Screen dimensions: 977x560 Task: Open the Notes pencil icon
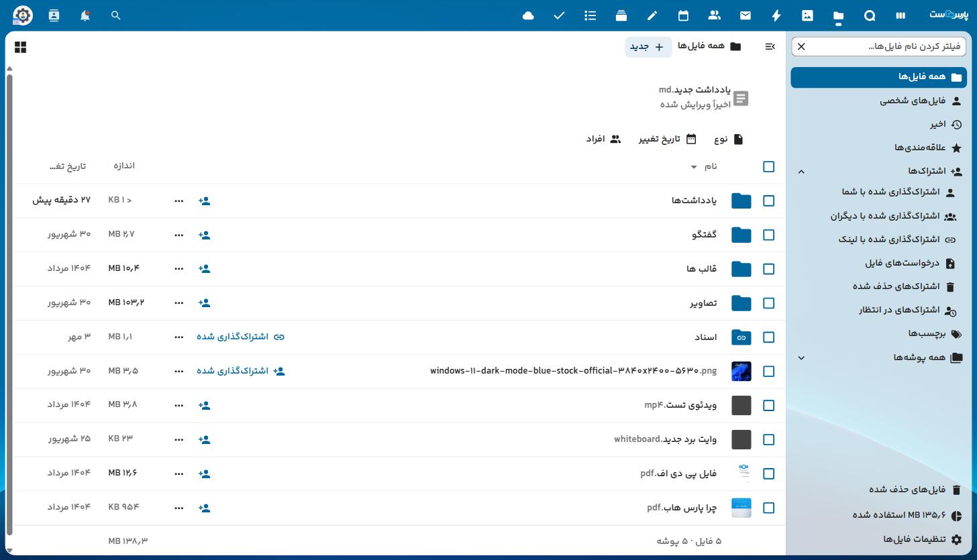pyautogui.click(x=652, y=15)
